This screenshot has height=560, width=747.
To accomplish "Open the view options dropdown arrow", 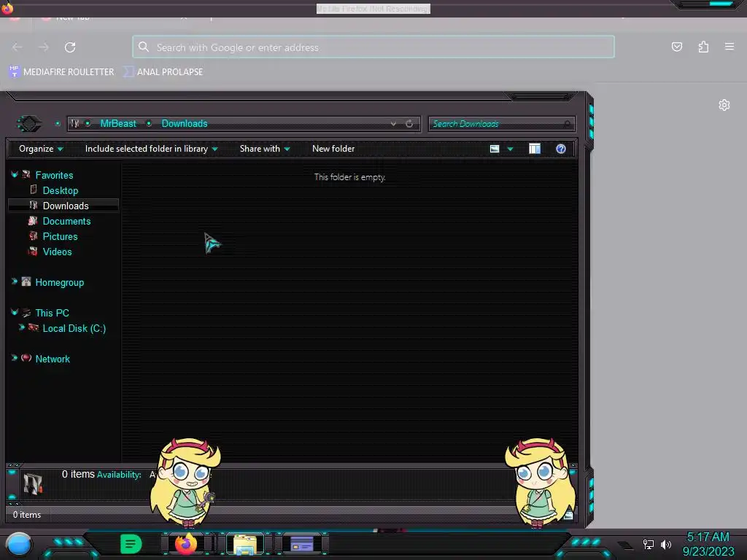I will (510, 149).
